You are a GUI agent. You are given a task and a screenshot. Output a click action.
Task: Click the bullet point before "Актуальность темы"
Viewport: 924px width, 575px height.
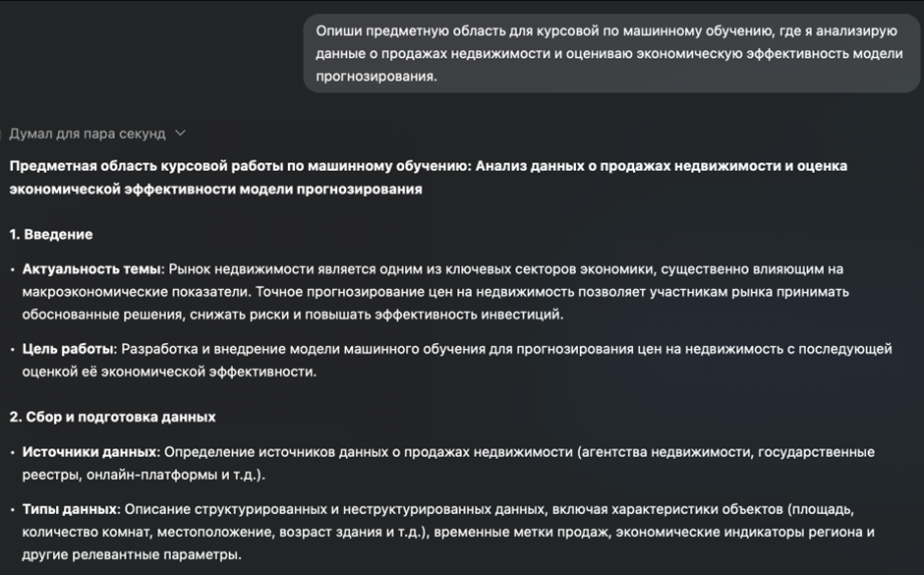click(x=13, y=269)
